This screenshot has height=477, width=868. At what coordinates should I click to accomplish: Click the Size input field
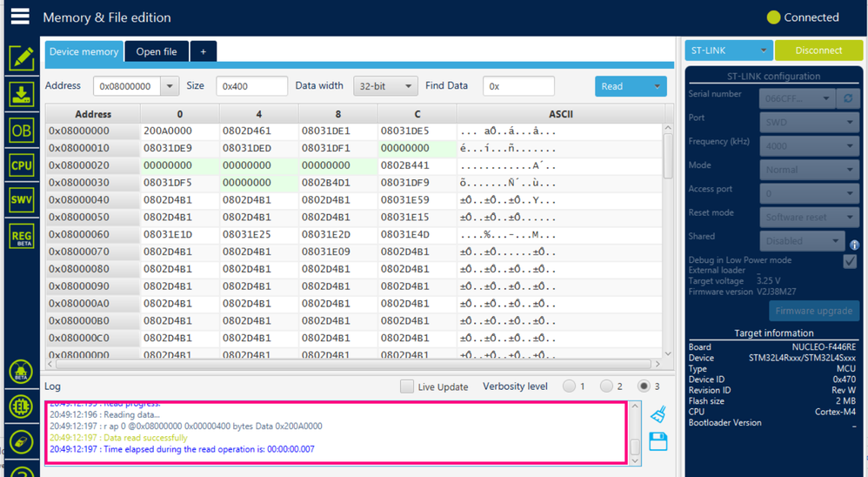coord(252,86)
